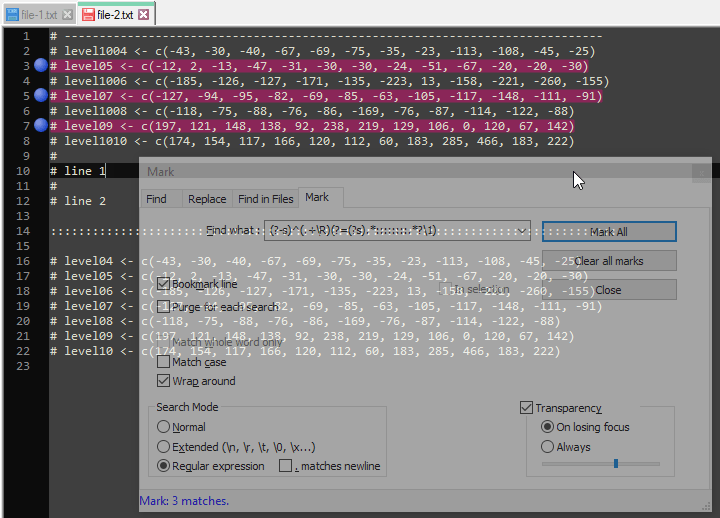Toggle the Wrap around checkbox
Image resolution: width=720 pixels, height=518 pixels.
tap(163, 381)
